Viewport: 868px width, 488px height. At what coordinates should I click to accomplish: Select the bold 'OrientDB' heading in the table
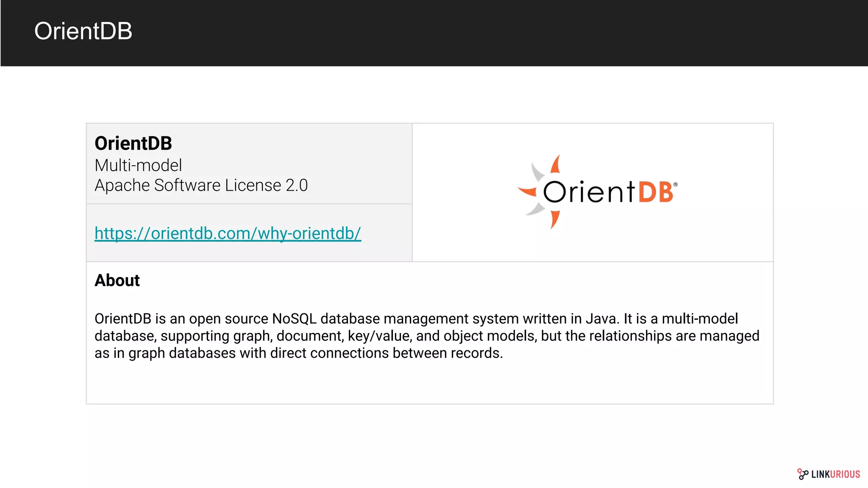133,143
